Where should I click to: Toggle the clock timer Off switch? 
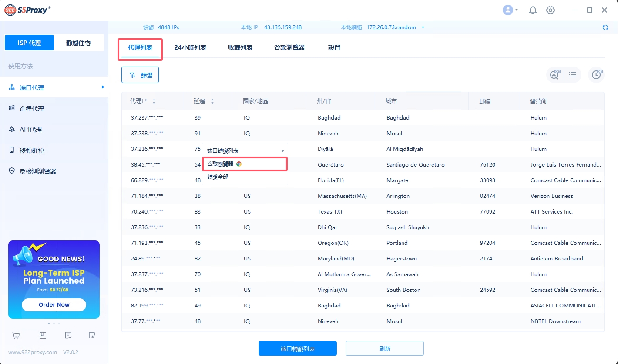tap(596, 75)
